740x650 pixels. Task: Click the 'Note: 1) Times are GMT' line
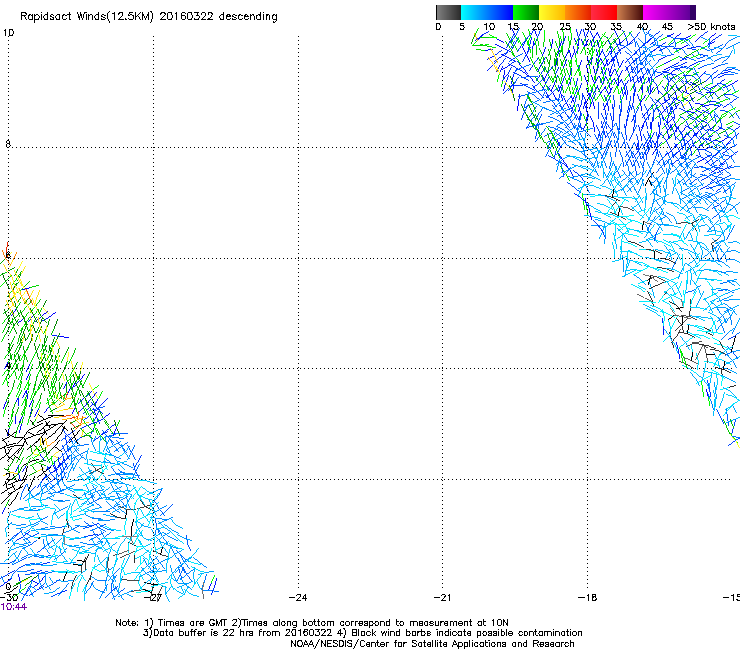pos(312,623)
